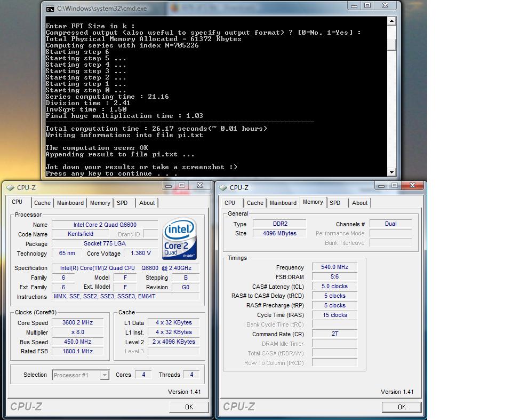The width and height of the screenshot is (512, 420).
Task: Open the Mainboard tab in left CPU-Z
Action: [70, 203]
